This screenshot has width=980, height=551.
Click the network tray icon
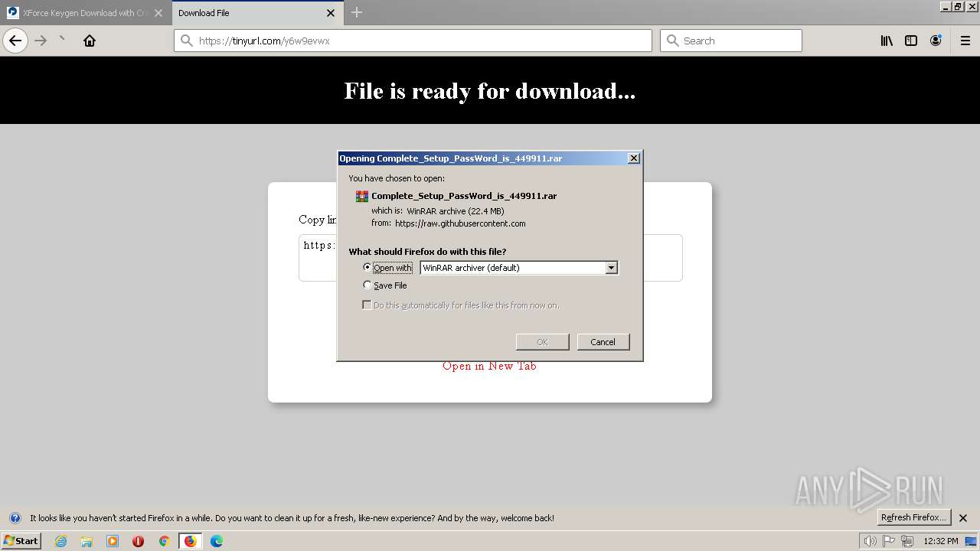[x=908, y=541]
